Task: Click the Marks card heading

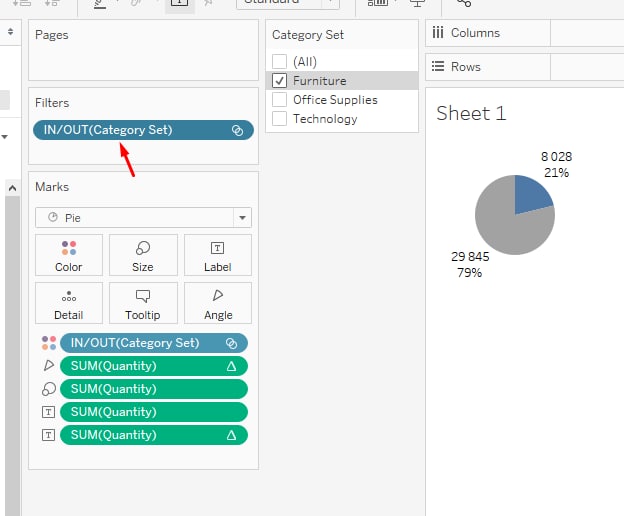Action: [52, 187]
